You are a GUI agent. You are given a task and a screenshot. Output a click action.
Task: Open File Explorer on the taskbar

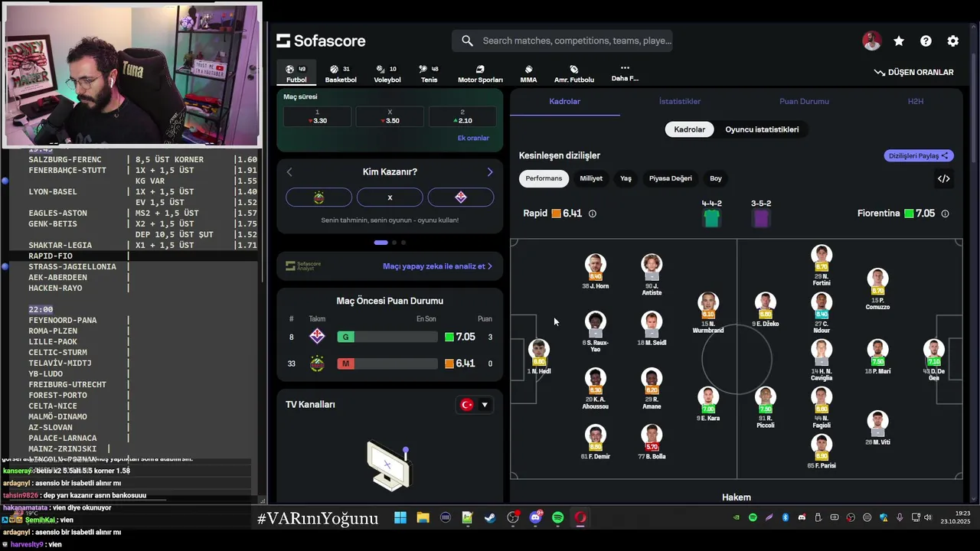point(423,518)
